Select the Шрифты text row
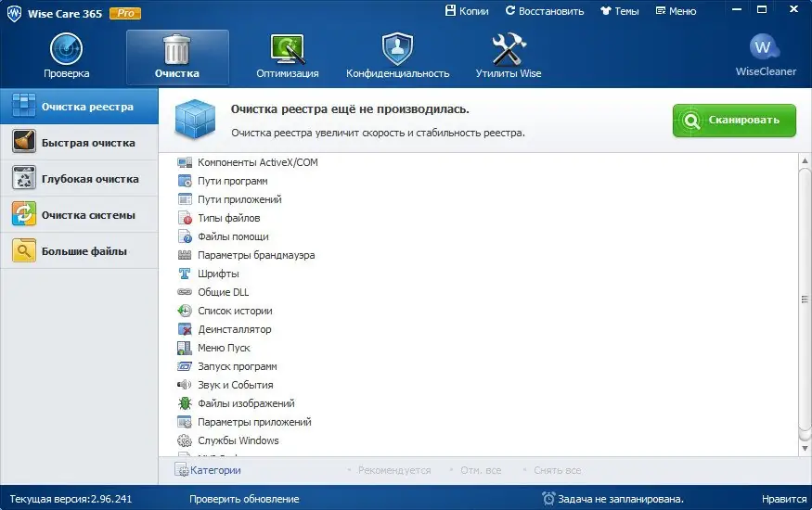 218,274
